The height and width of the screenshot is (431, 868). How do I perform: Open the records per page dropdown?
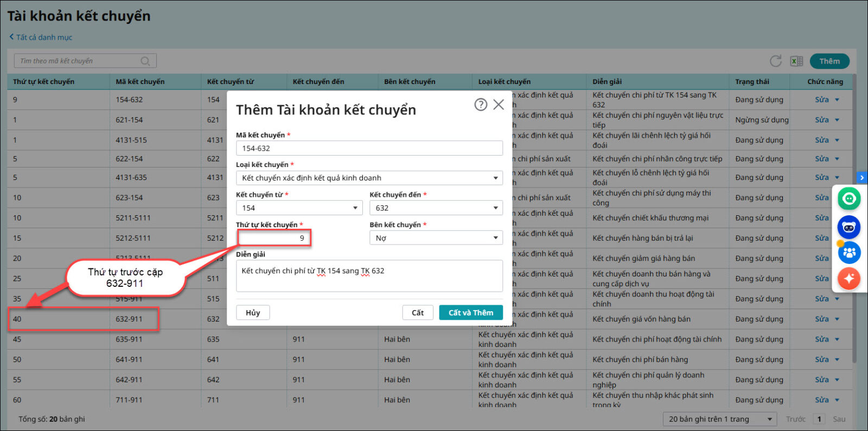719,419
